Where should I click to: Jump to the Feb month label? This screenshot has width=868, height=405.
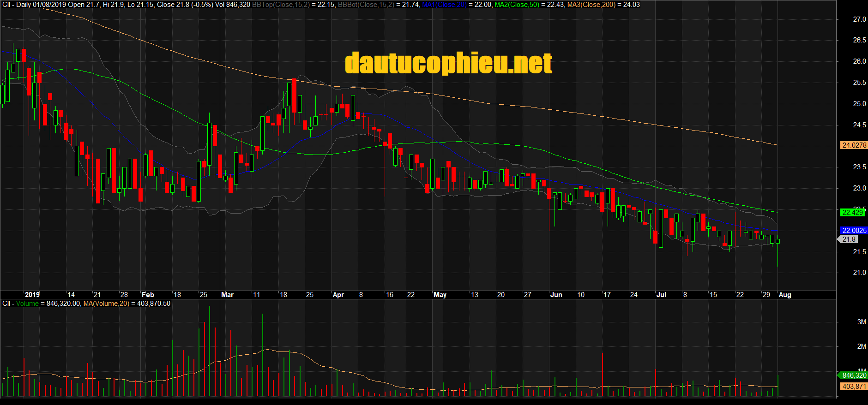coord(148,295)
